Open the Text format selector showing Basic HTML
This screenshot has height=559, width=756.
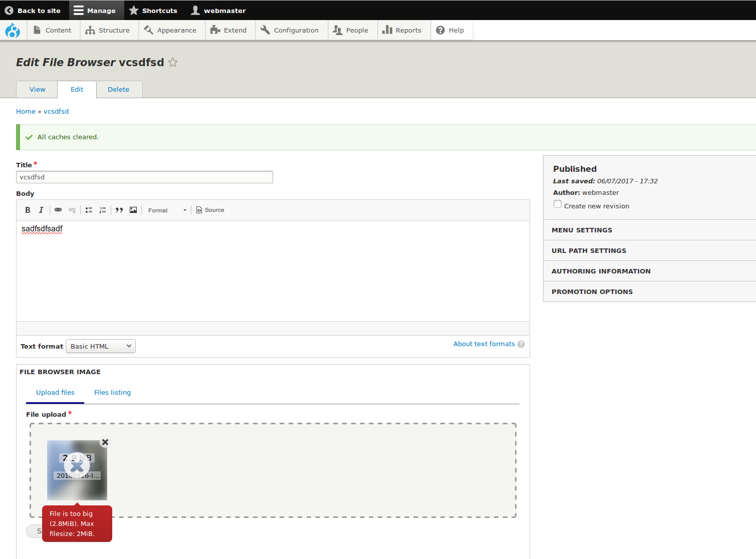pos(100,346)
